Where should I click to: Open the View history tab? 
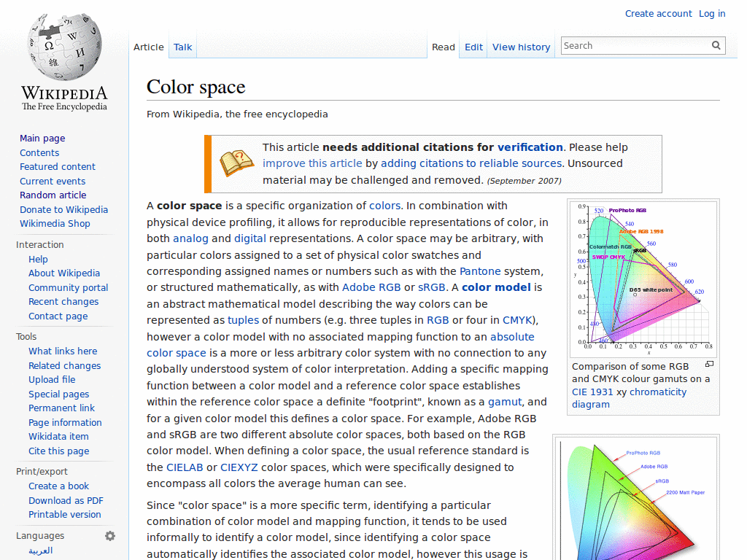(521, 47)
